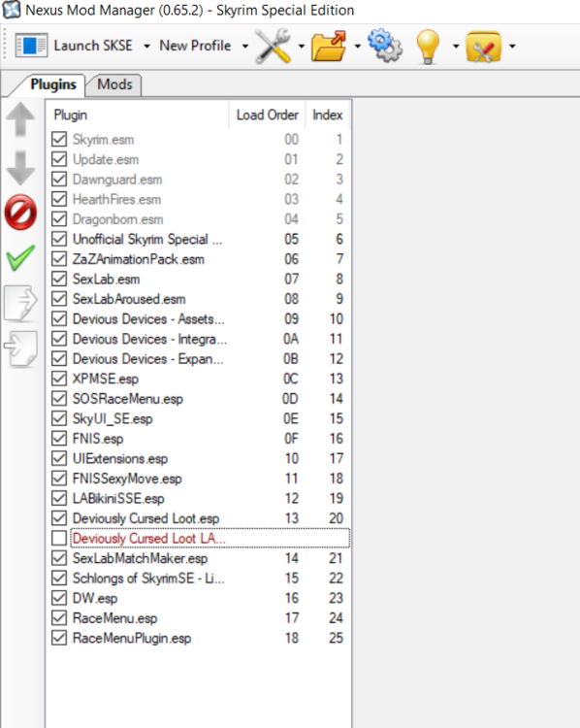Select the RaceMenuPlugin.esp row
Screen dimensions: 580x728
[x=199, y=639]
